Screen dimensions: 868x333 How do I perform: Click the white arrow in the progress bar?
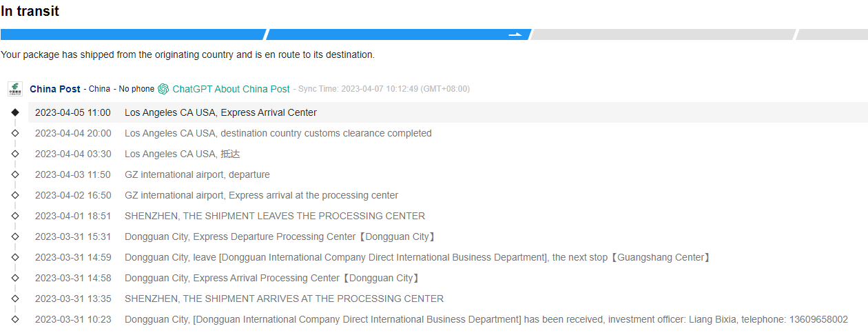point(515,34)
